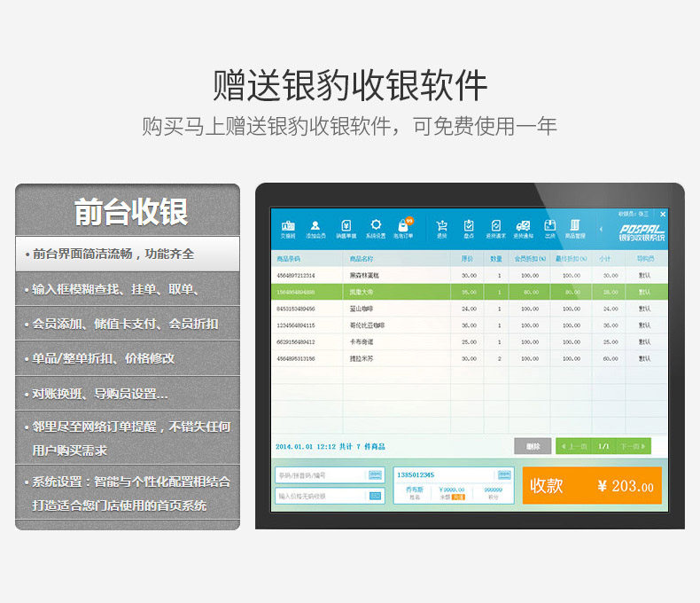Open the 盘点 inventory check icon
The image size is (700, 603).
(x=469, y=229)
